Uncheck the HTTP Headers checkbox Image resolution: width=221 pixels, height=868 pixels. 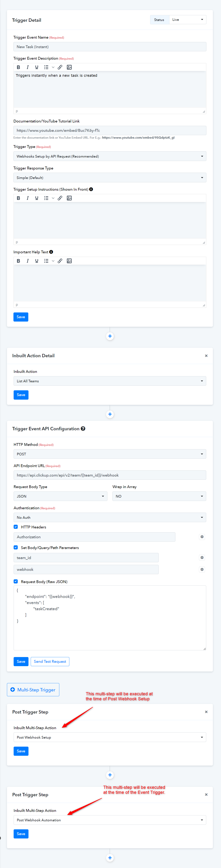pyautogui.click(x=15, y=527)
